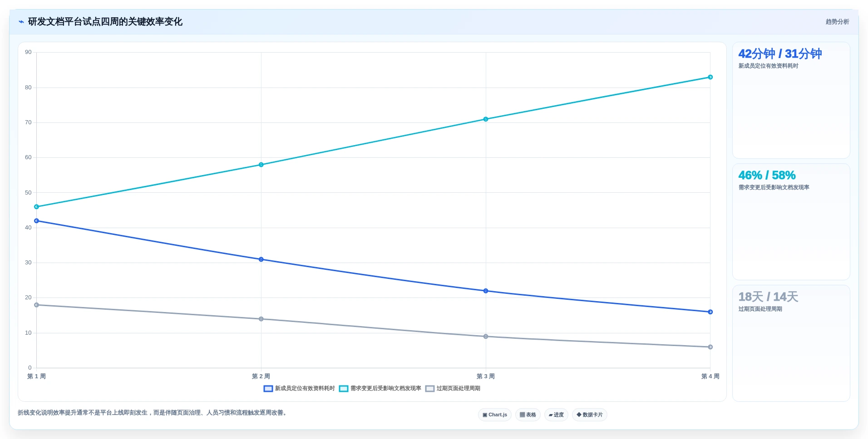868x439 pixels.
Task: Open the 42分钟 / 31分钟 metric card
Action: (x=791, y=100)
